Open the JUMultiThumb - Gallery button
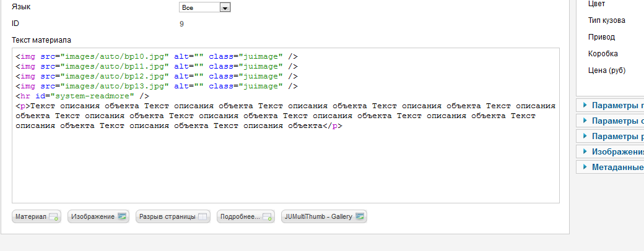This screenshot has width=644, height=251. click(x=324, y=216)
